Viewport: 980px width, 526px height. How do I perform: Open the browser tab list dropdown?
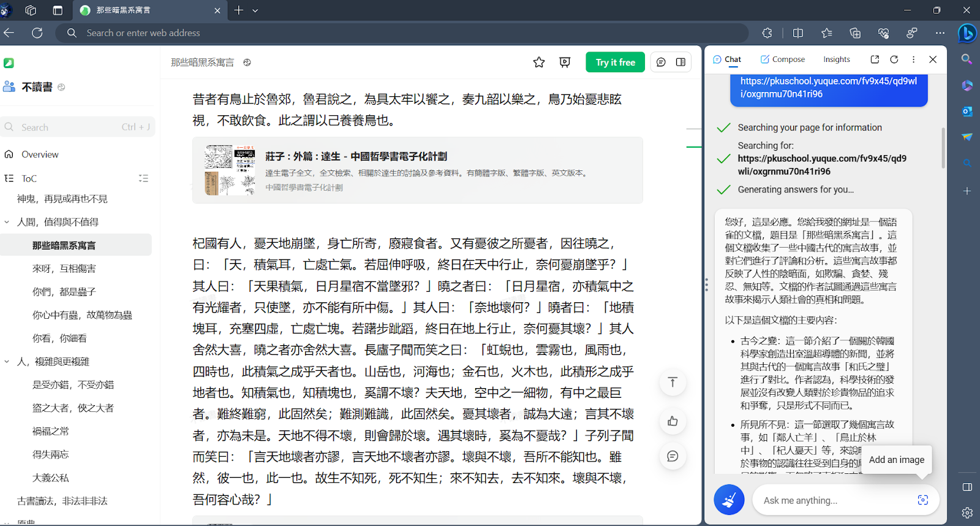click(x=255, y=10)
